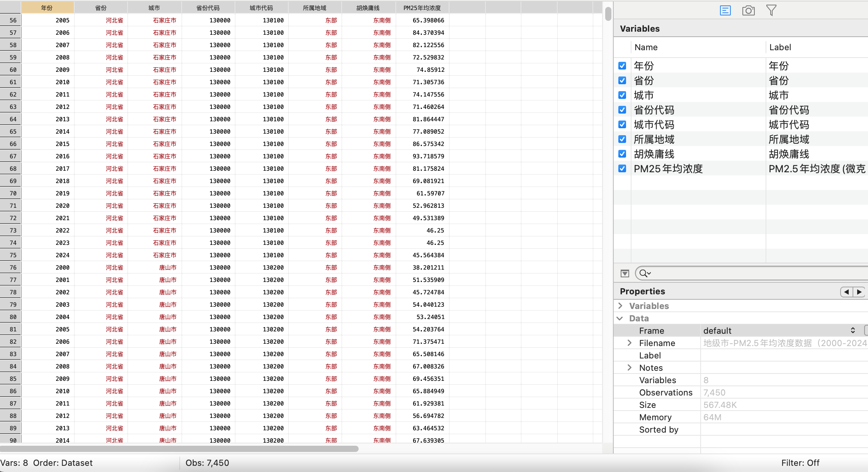Expand the Variables properties section
Viewport: 868px width, 472px height.
[620, 306]
